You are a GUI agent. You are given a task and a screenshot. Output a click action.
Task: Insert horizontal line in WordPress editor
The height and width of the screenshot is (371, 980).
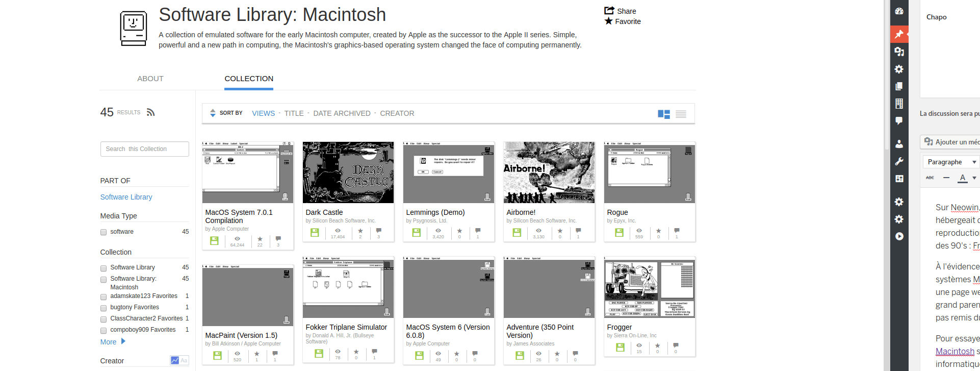tap(946, 178)
